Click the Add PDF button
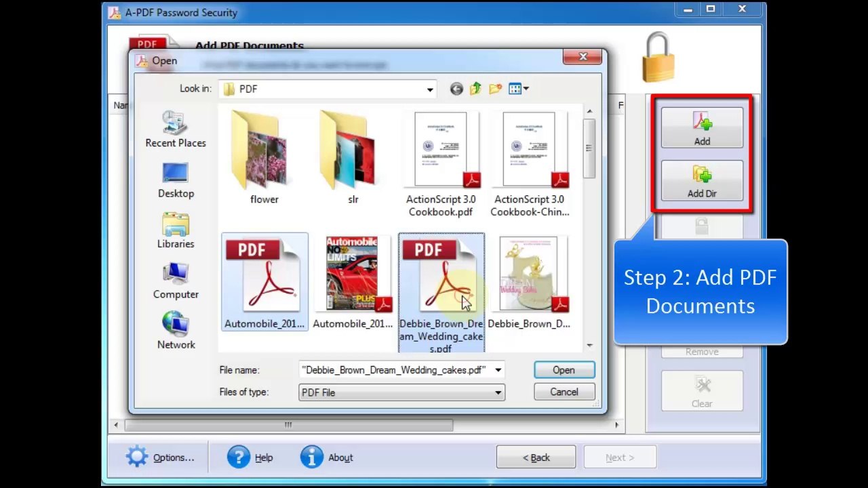Viewport: 868px width, 488px height. tap(702, 127)
